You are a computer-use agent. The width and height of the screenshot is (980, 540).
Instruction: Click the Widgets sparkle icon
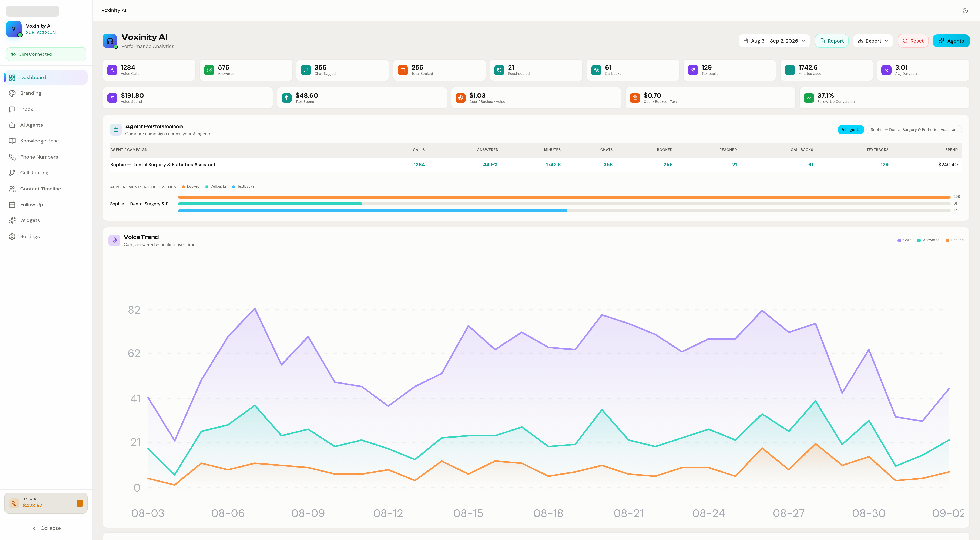point(12,220)
